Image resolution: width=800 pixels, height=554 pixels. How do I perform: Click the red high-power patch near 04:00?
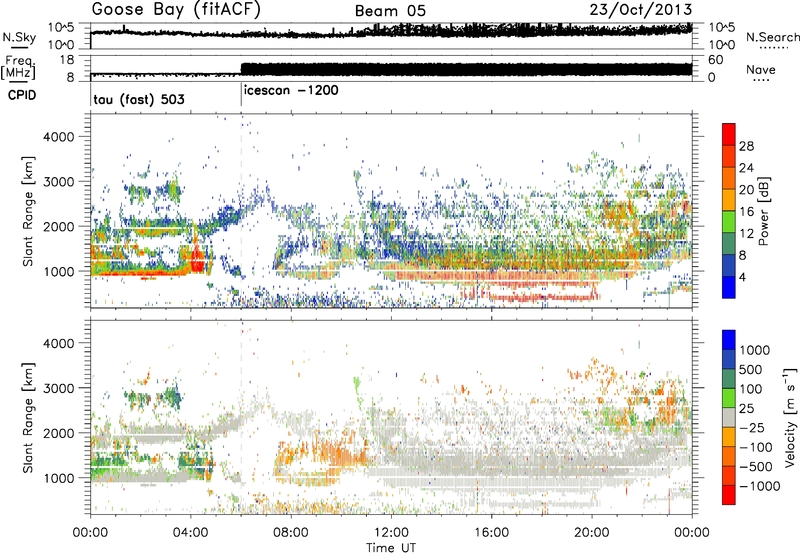pyautogui.click(x=196, y=259)
